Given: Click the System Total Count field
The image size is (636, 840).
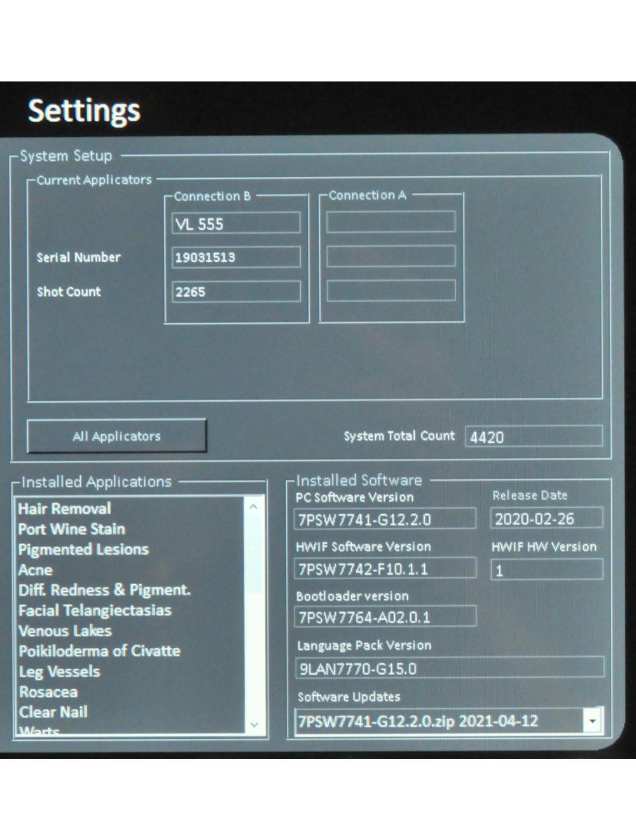Looking at the screenshot, I should [x=534, y=437].
